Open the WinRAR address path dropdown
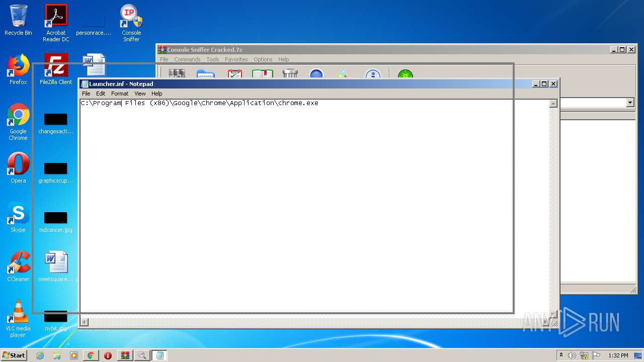This screenshot has height=362, width=644. click(630, 103)
